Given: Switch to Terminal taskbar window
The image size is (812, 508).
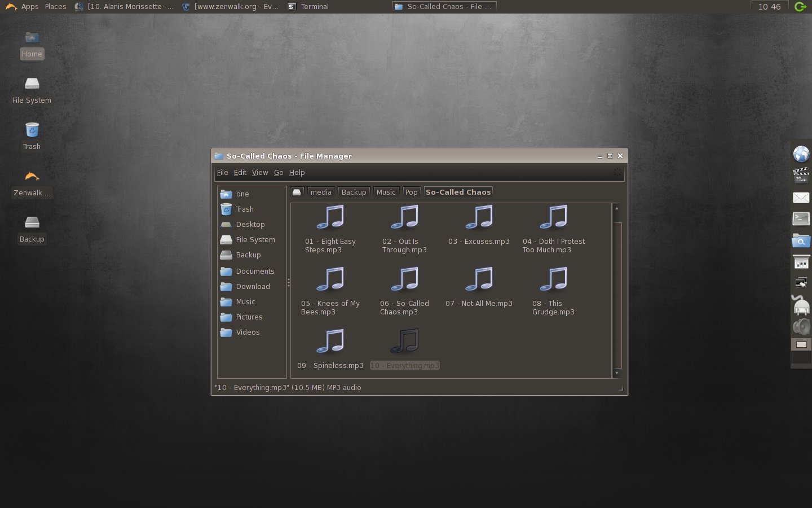Looking at the screenshot, I should pyautogui.click(x=308, y=7).
